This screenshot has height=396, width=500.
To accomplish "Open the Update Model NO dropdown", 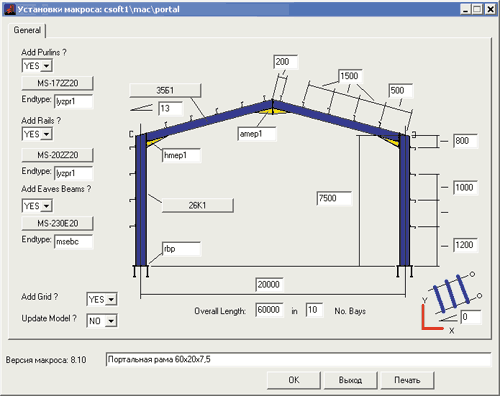I will point(111,321).
